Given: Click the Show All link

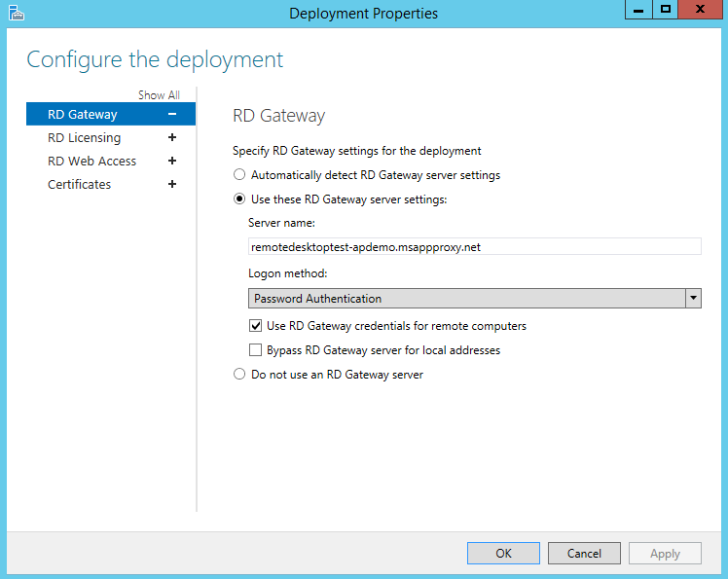Looking at the screenshot, I should pyautogui.click(x=159, y=95).
